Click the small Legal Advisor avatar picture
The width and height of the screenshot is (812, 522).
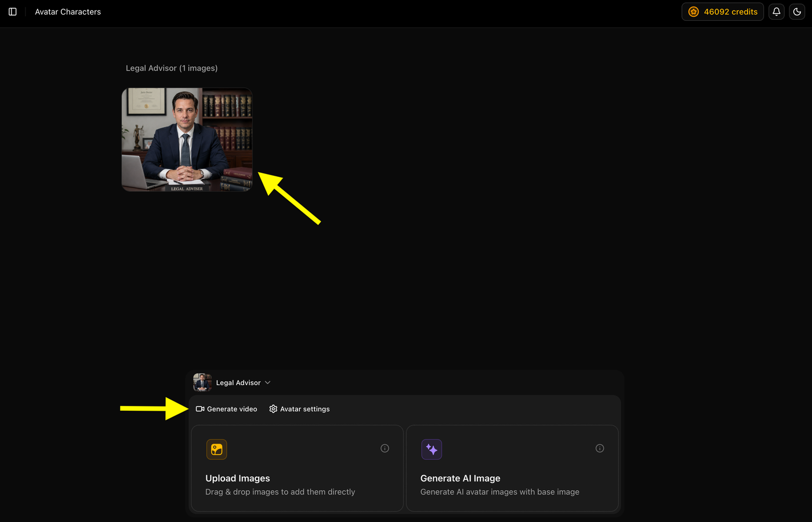202,382
